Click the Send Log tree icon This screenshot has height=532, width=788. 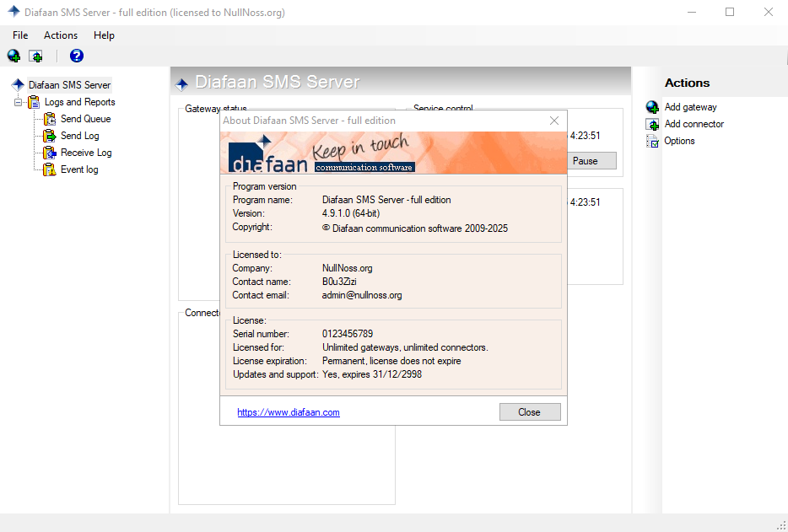coord(50,136)
